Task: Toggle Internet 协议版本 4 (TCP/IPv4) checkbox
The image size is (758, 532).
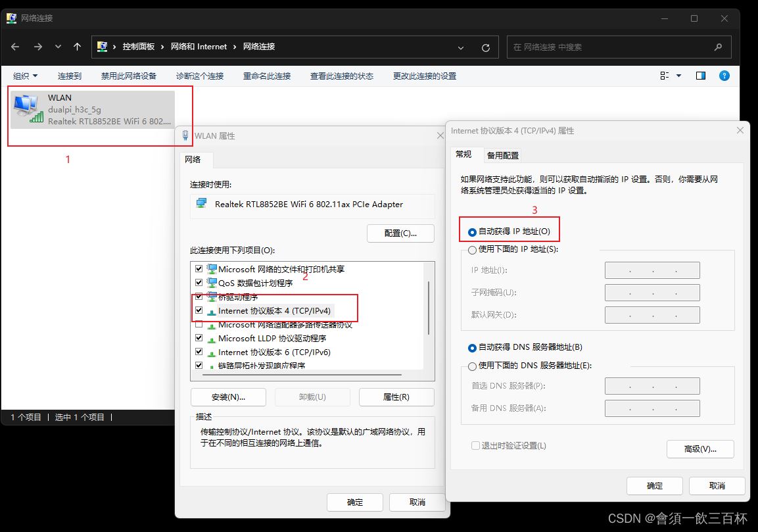Action: click(x=199, y=310)
